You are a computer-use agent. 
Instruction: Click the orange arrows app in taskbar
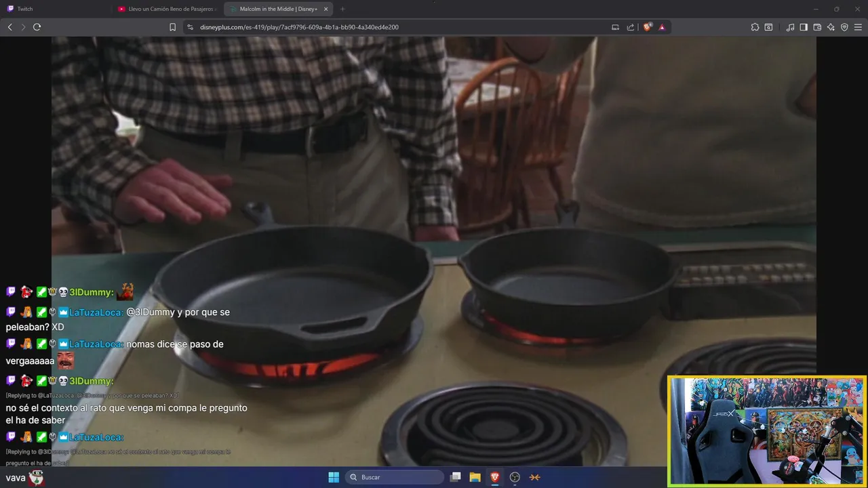click(x=535, y=477)
